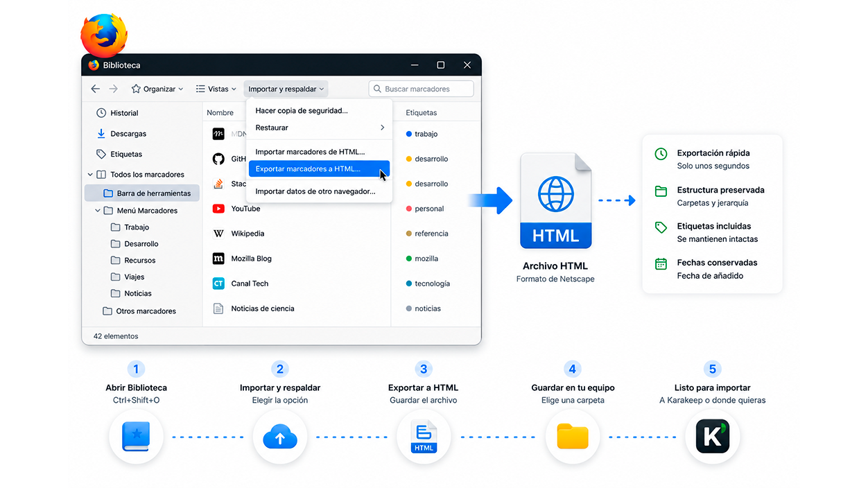
Task: Click the HTML file globe icon
Action: 556,193
